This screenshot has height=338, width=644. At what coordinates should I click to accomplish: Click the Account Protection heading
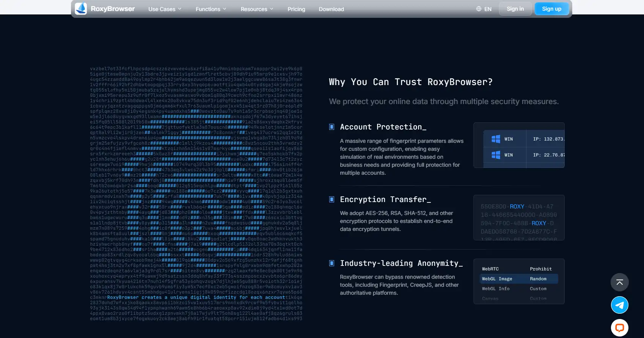383,127
